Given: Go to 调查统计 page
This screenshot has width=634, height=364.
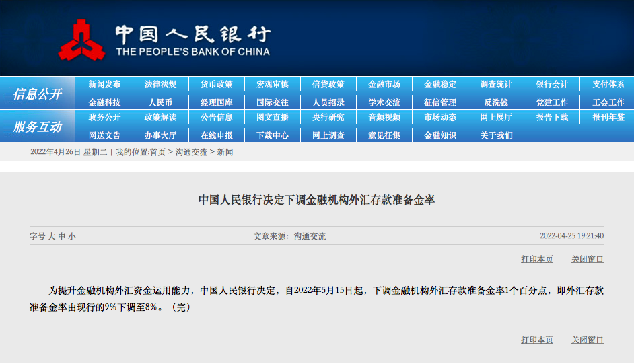Looking at the screenshot, I should tap(496, 84).
